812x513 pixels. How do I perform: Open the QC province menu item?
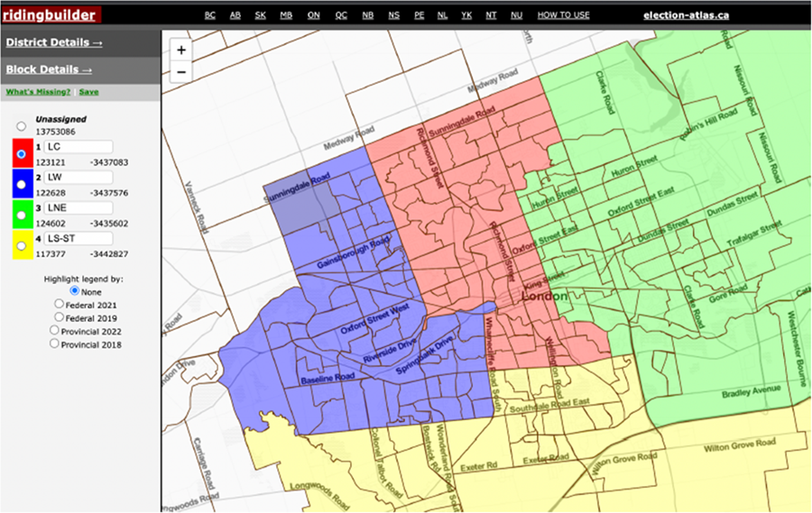(341, 15)
